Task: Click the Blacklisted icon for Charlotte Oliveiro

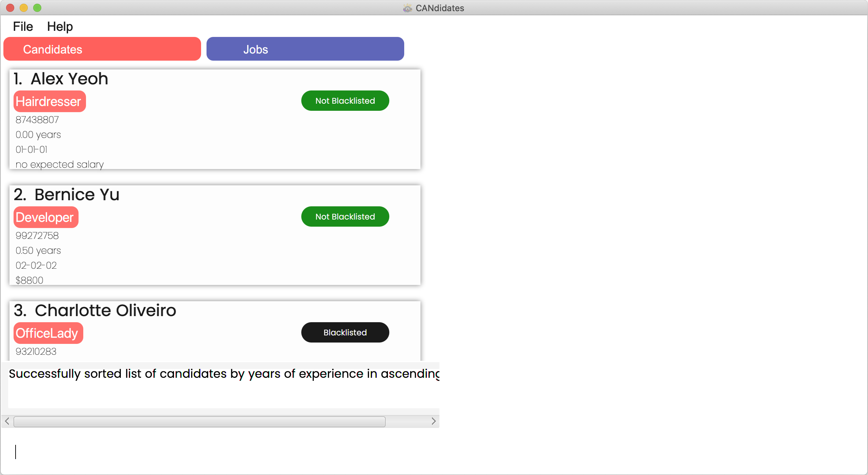Action: tap(345, 332)
